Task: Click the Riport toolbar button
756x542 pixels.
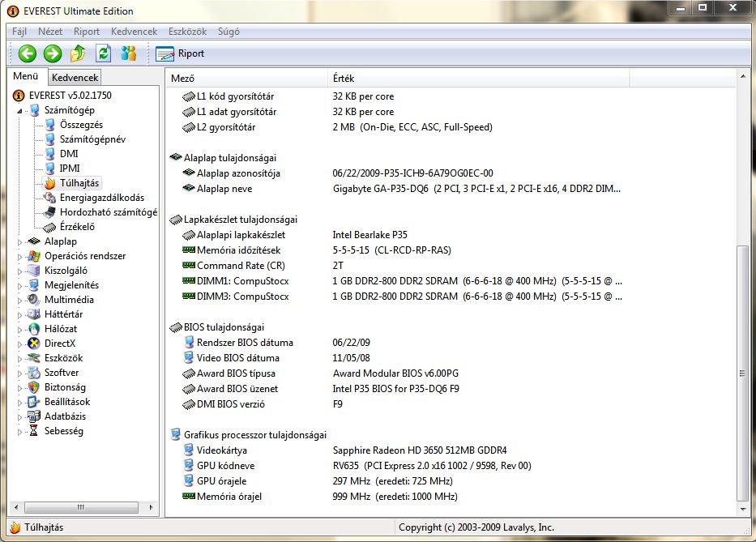Action: coord(180,53)
